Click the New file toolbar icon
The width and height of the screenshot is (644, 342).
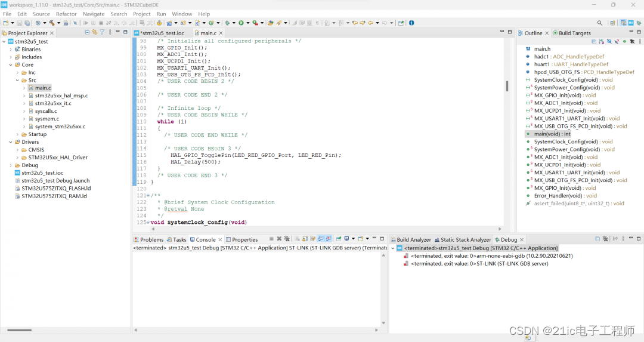click(6, 23)
